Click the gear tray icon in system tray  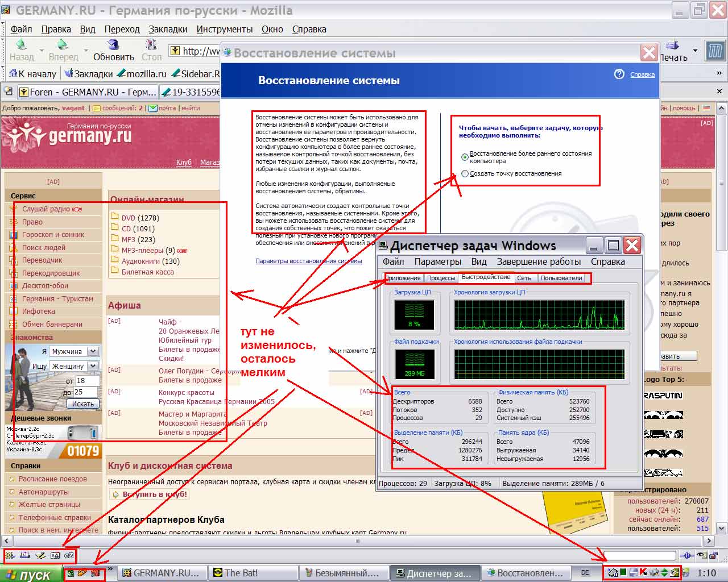(654, 572)
